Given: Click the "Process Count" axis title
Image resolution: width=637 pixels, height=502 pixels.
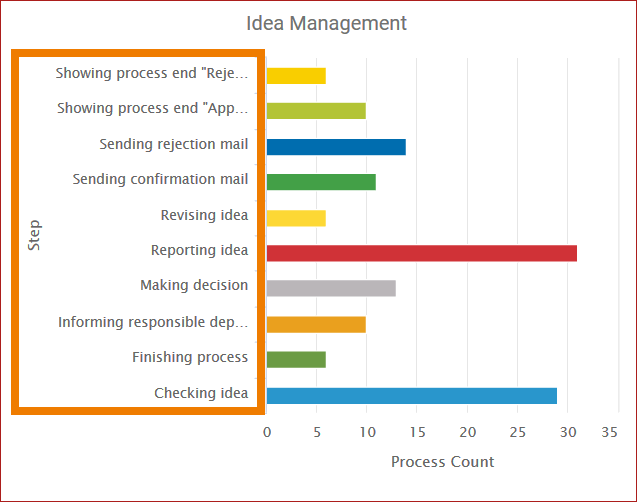Looking at the screenshot, I should (x=442, y=462).
